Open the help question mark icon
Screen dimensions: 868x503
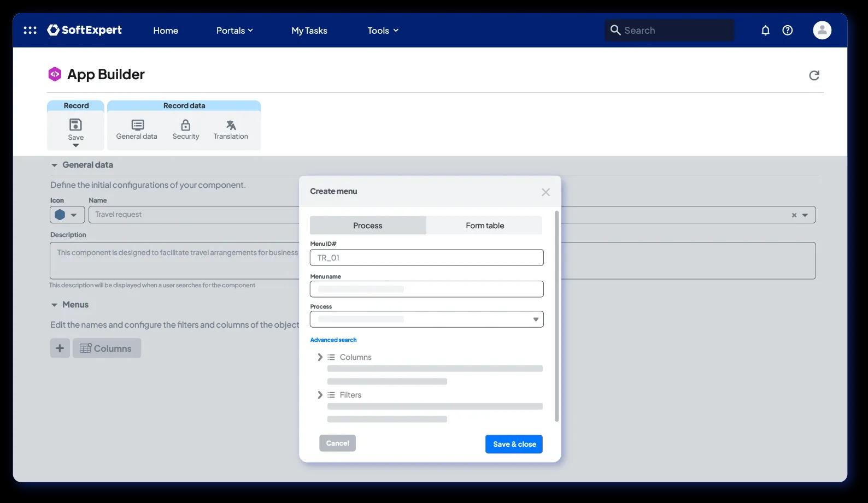[788, 30]
